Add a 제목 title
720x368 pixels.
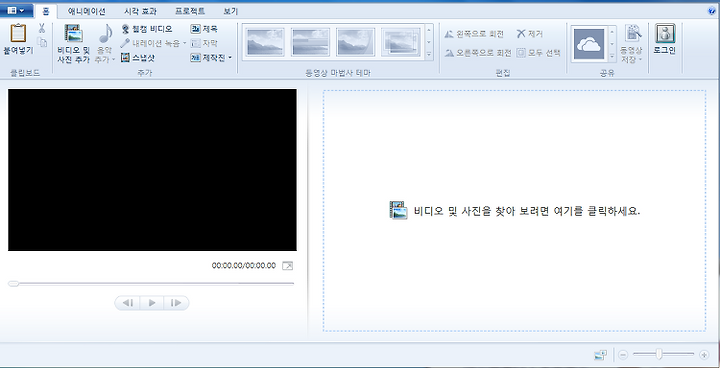(x=204, y=29)
